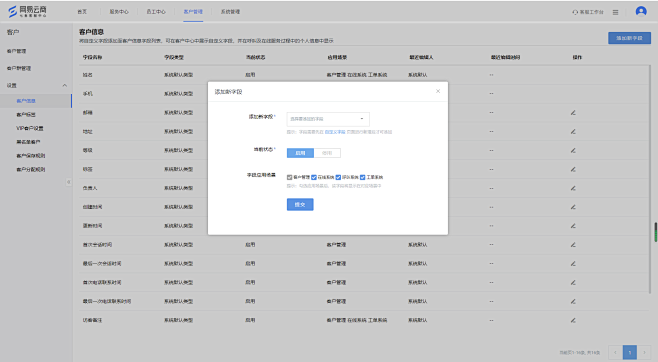Click the blue 提交 submit button

point(300,204)
